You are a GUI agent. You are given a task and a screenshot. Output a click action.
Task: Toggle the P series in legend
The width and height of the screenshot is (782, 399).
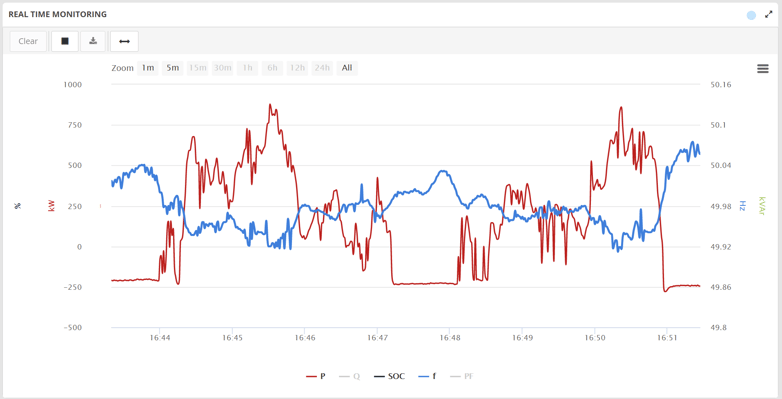point(316,376)
